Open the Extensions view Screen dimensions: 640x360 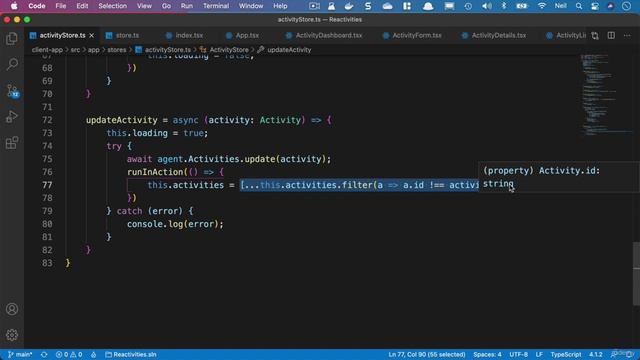pos(12,143)
